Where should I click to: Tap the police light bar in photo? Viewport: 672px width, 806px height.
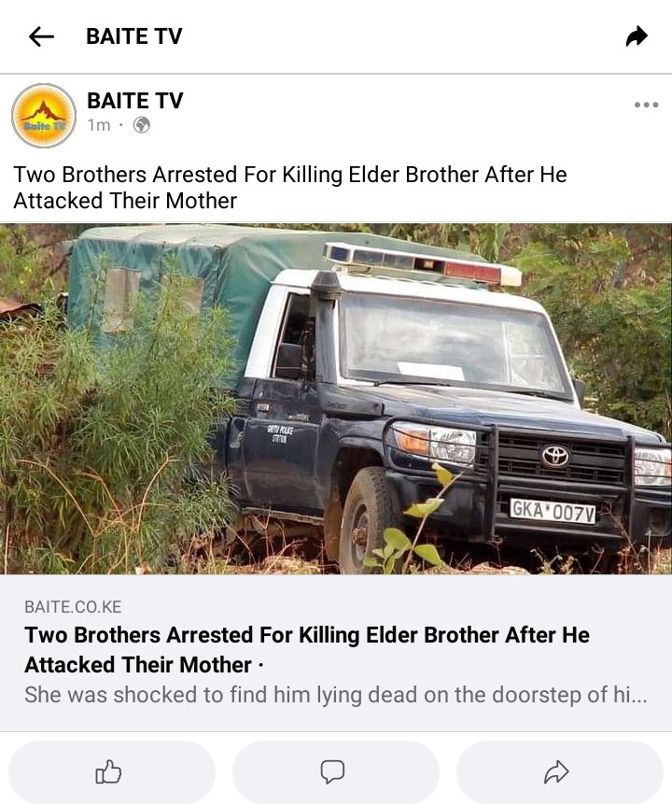click(423, 263)
